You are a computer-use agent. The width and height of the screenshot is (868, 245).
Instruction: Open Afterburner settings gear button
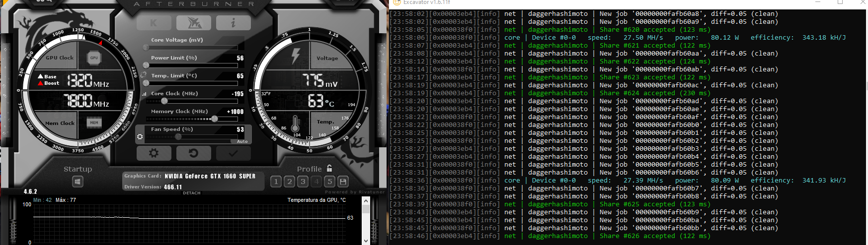[153, 153]
